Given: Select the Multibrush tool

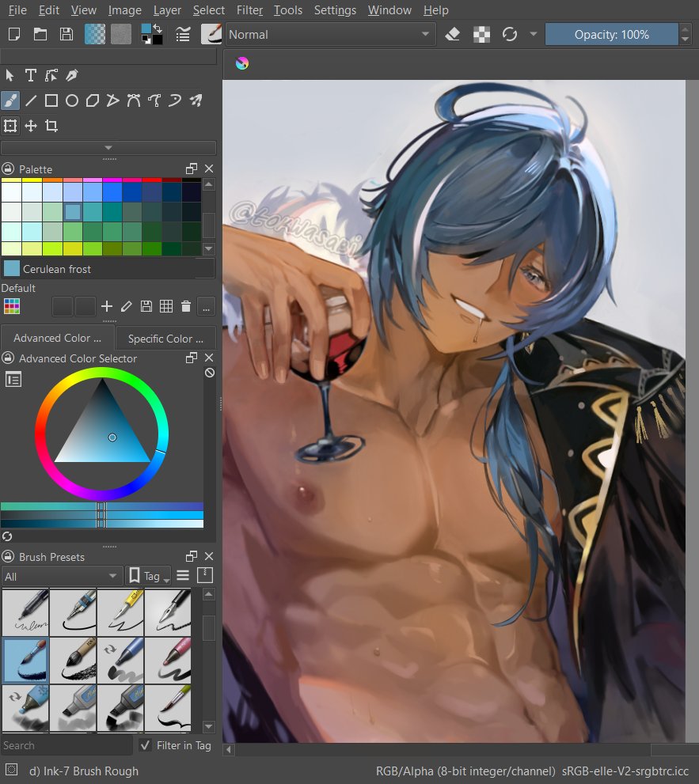Looking at the screenshot, I should (x=196, y=100).
